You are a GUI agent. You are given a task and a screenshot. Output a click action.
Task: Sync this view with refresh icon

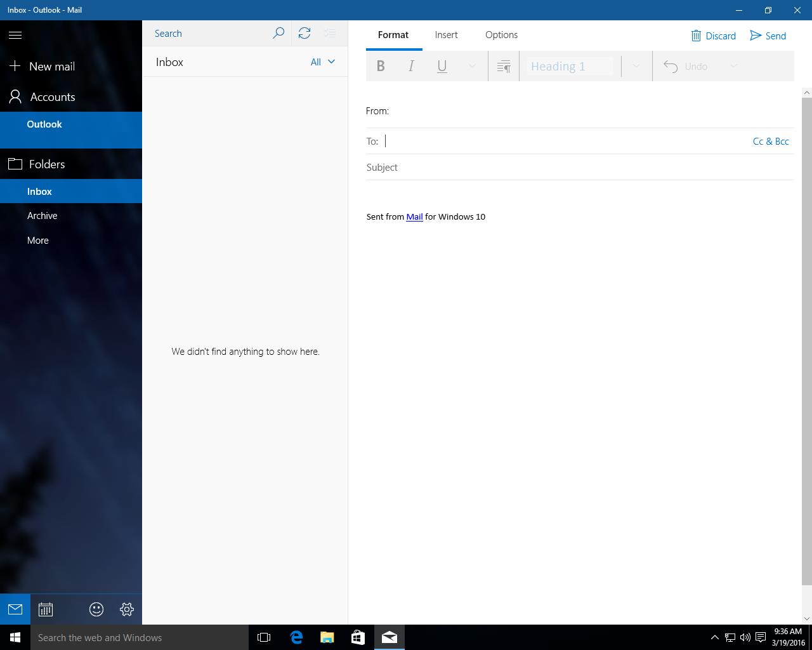point(304,34)
